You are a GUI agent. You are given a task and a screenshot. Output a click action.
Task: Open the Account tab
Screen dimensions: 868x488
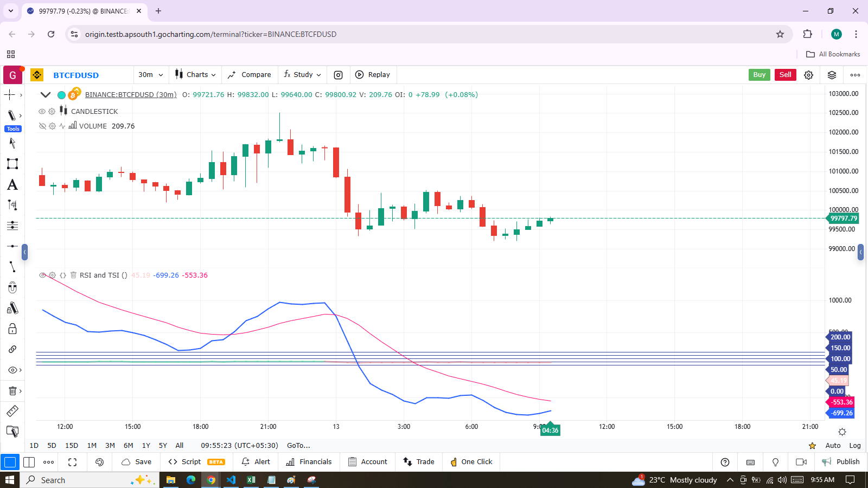(x=368, y=462)
